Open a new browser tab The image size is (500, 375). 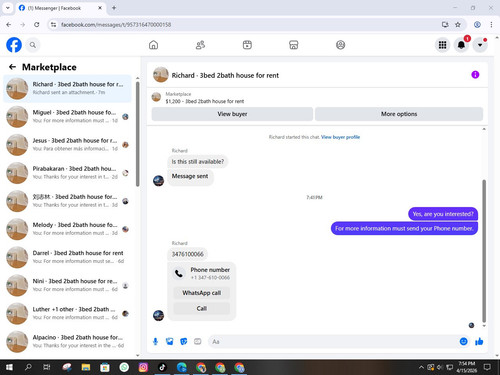(x=114, y=8)
